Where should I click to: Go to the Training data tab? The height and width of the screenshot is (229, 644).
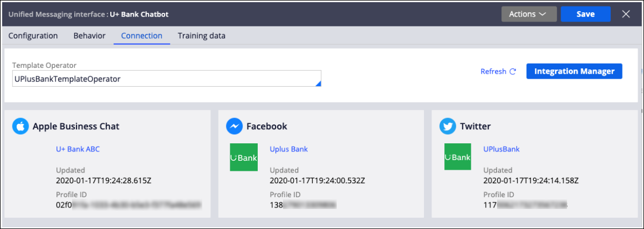coord(202,36)
